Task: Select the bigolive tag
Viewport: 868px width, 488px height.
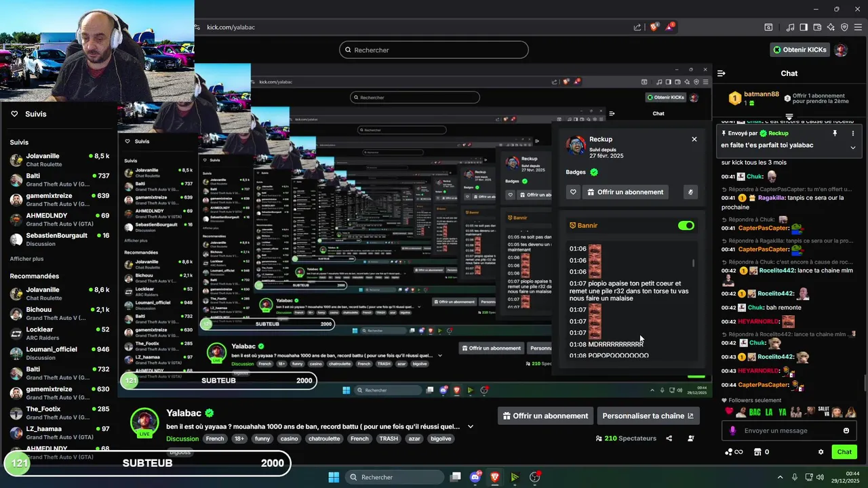Action: (x=441, y=439)
